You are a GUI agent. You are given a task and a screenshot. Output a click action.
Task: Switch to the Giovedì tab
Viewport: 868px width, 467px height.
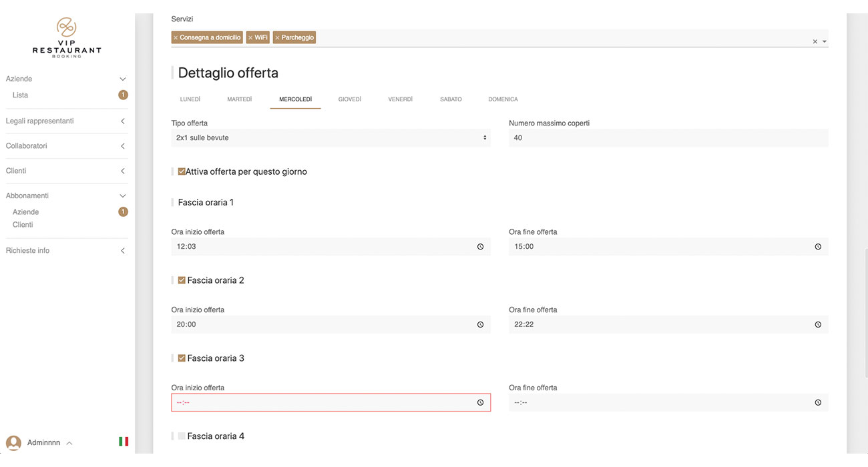point(349,99)
